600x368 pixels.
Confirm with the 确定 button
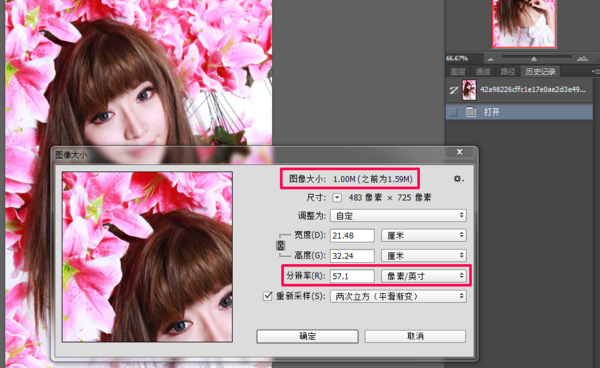(307, 336)
